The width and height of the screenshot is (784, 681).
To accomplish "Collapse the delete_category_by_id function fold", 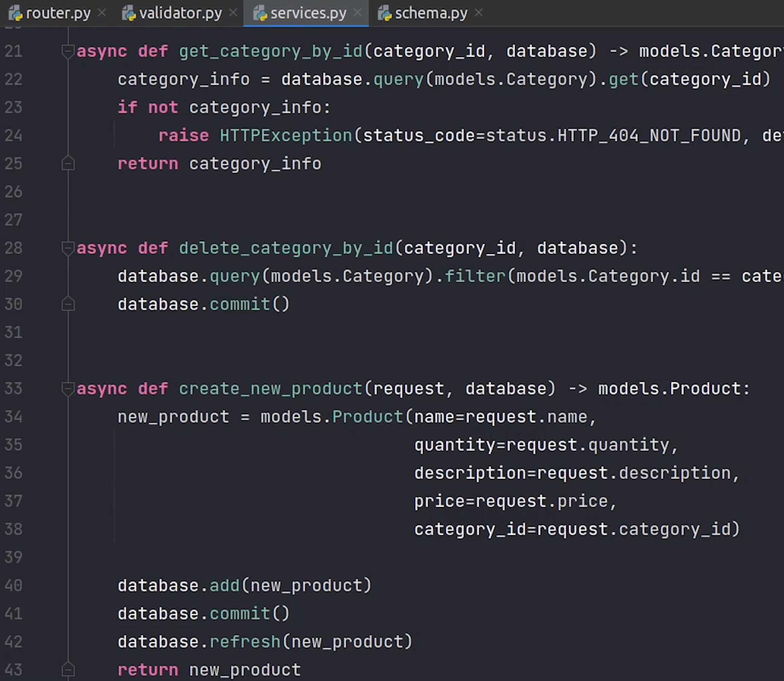I will tap(68, 248).
